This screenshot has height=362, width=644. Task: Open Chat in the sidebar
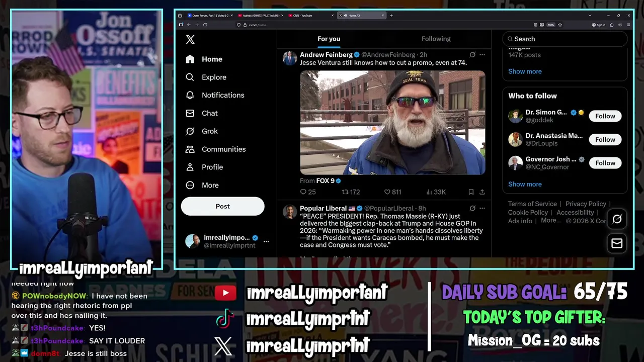point(201,113)
